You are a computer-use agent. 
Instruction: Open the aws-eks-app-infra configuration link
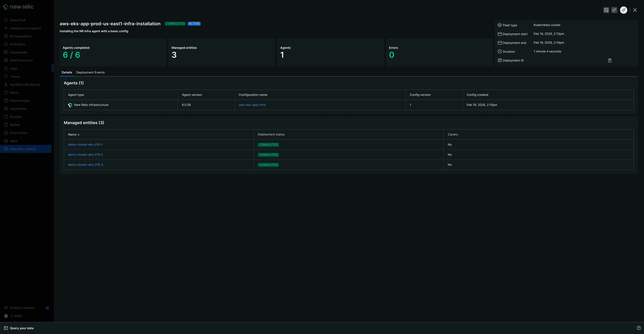click(252, 105)
